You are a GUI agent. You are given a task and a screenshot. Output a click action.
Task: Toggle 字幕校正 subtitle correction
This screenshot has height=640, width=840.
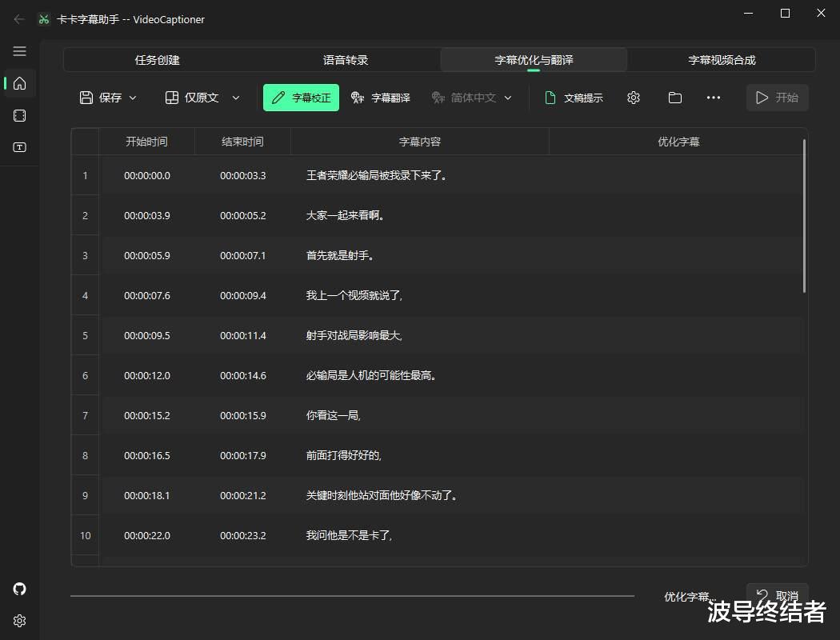(301, 98)
